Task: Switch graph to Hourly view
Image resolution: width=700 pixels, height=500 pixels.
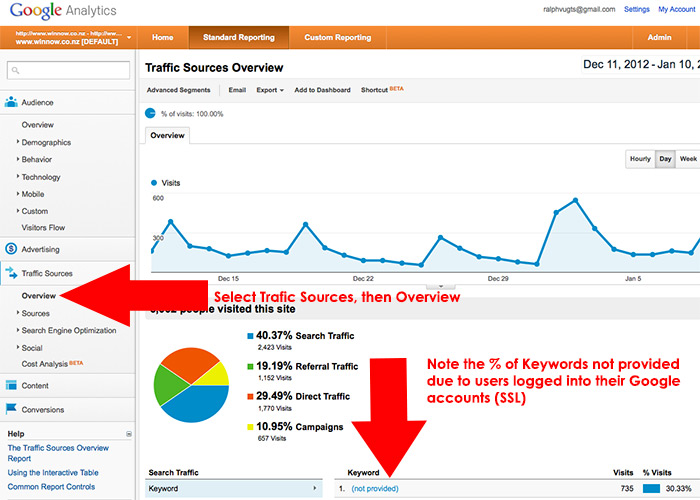Action: (640, 159)
